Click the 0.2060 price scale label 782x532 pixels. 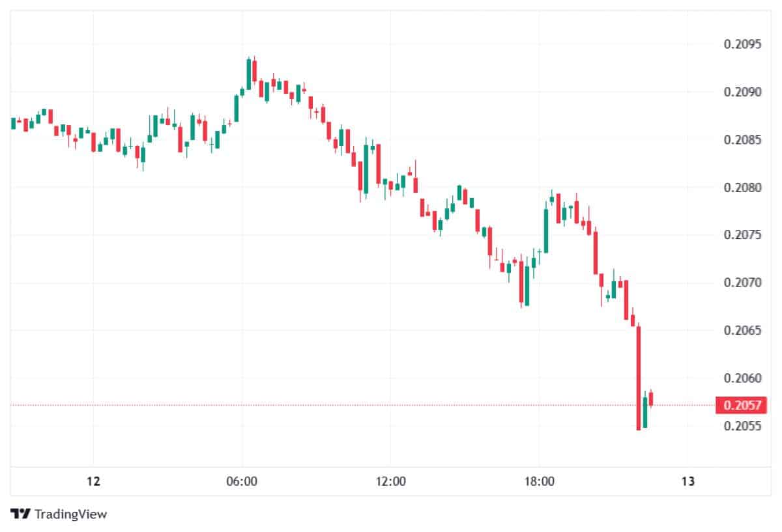pos(742,378)
